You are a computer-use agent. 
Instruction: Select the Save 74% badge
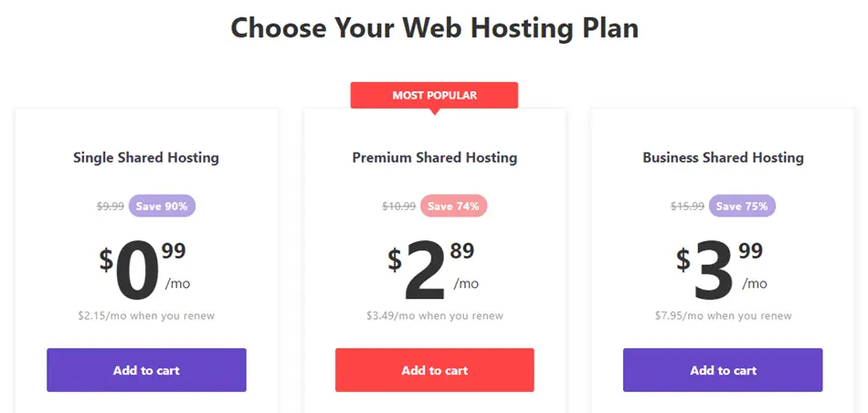[x=453, y=206]
